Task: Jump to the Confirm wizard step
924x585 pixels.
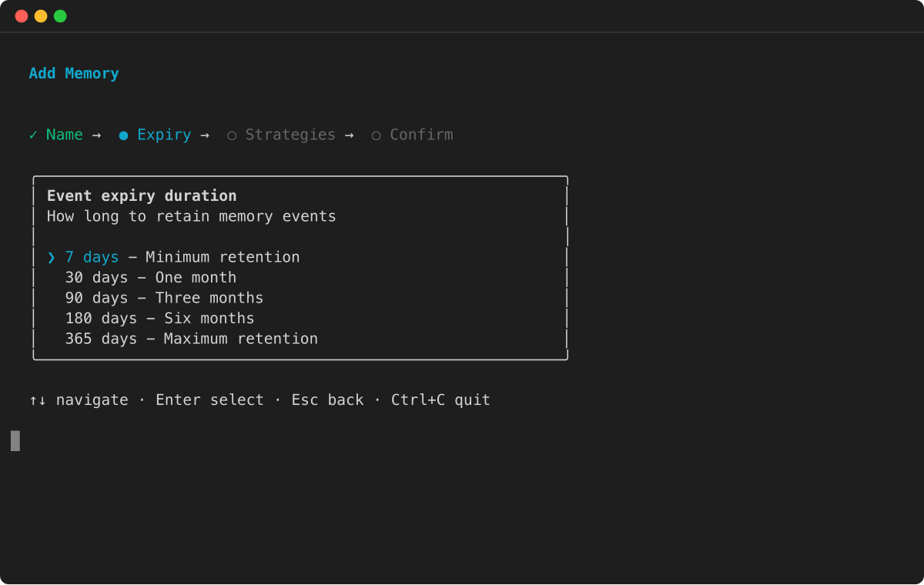Action: coord(421,134)
